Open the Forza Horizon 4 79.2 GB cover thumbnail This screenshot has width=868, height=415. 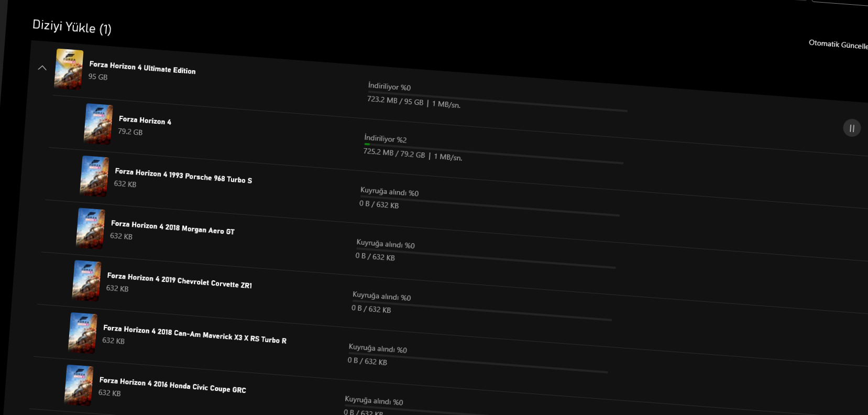[x=98, y=124]
